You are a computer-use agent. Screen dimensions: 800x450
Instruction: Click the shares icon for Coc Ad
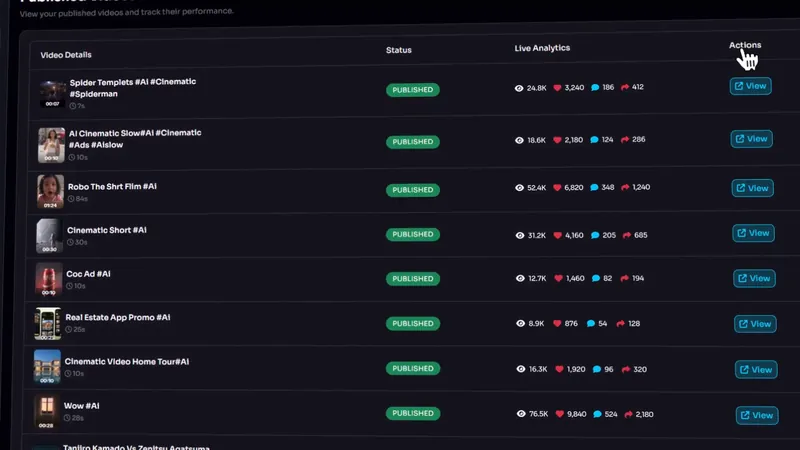point(624,279)
